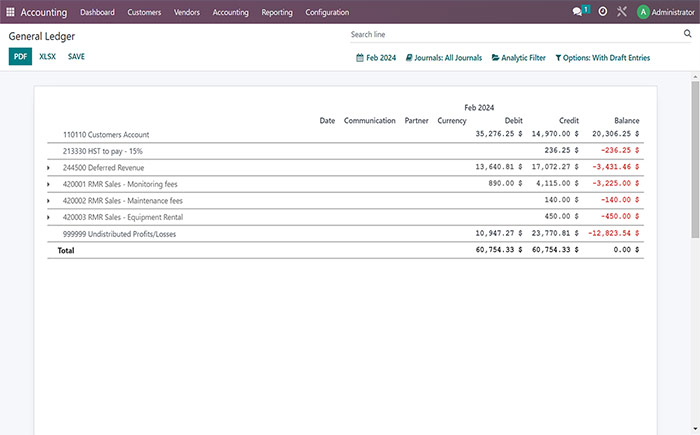Viewport: 700px width, 435px height.
Task: Click the 890.00 $ debit value
Action: [x=505, y=183]
